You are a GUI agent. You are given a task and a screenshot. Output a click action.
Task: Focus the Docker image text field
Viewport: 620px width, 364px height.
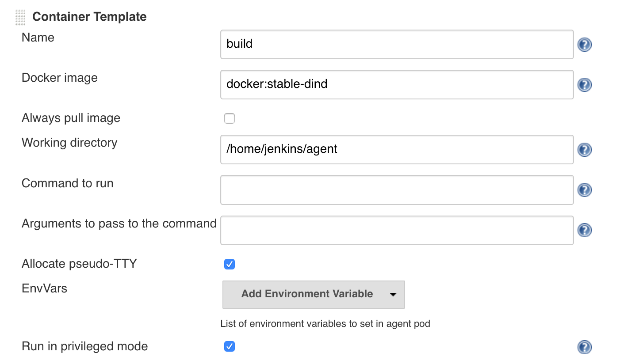pyautogui.click(x=397, y=84)
